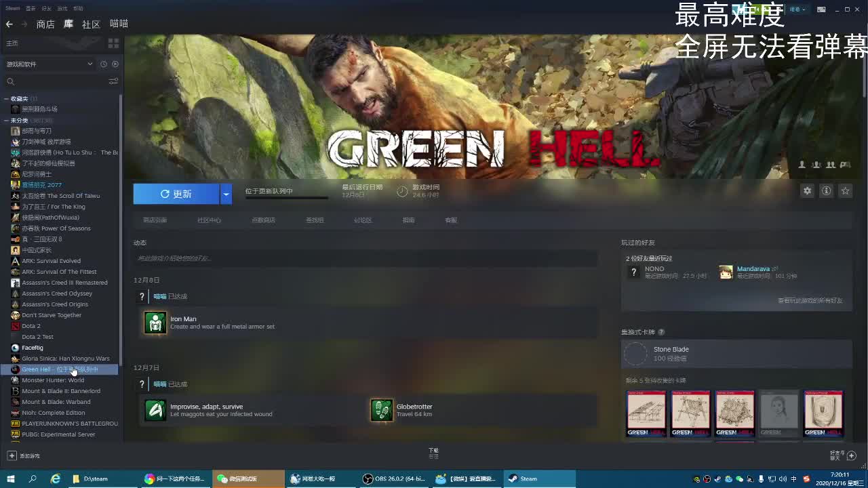Add Green Hell to favorites star

[845, 191]
